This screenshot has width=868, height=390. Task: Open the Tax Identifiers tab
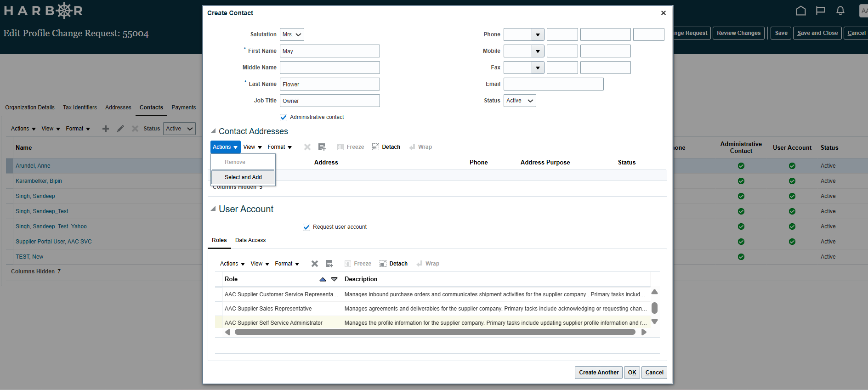(x=80, y=107)
